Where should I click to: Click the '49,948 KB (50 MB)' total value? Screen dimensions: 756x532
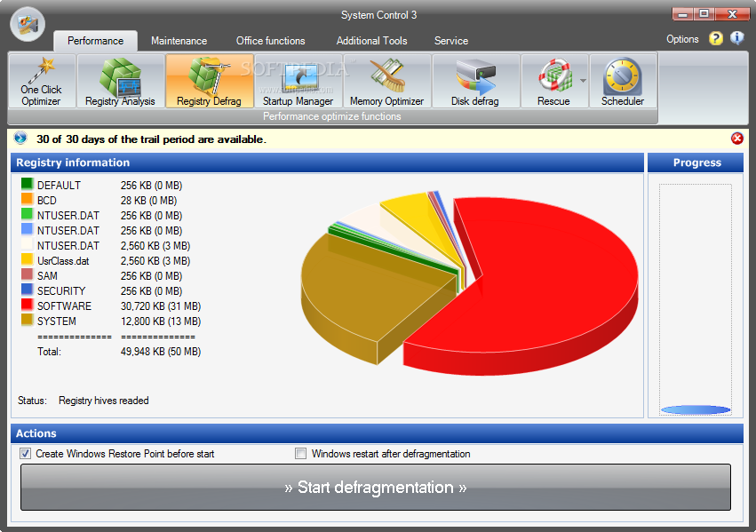[x=161, y=352]
